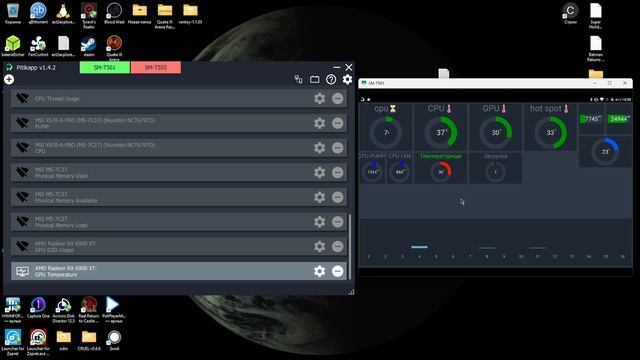Screen dimensions: 640x360
Task: Open settings gear for CPU Thread Usage row
Action: [320, 98]
